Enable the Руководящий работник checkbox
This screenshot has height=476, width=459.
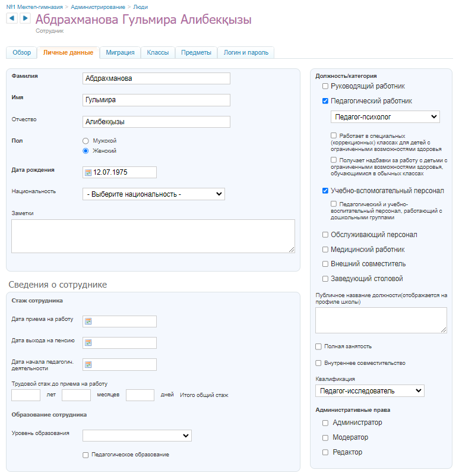pos(325,86)
